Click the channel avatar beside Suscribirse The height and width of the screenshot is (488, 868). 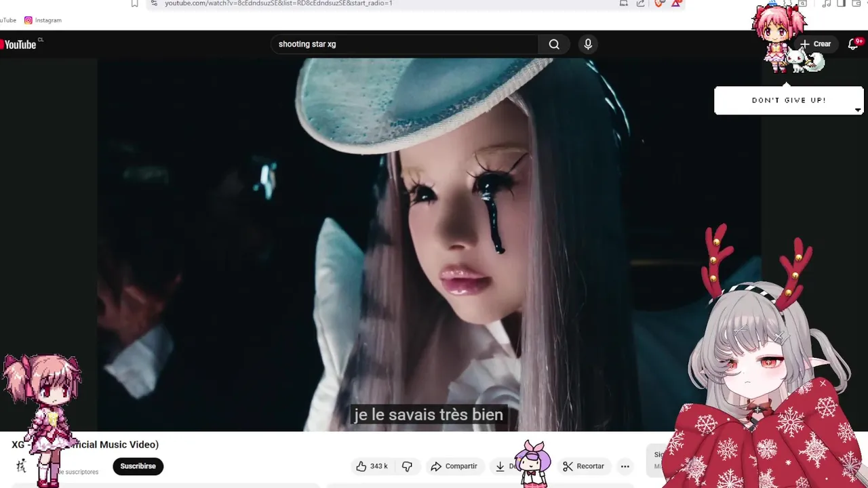(21, 466)
